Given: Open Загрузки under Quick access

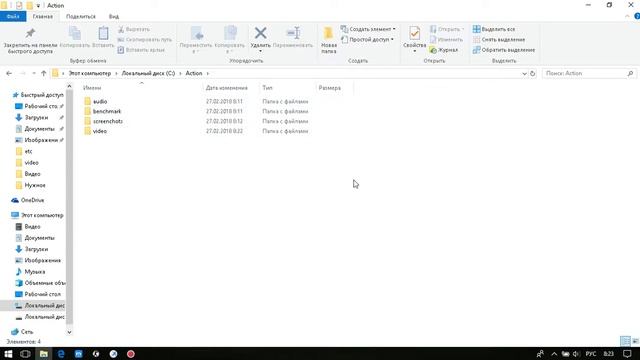Looking at the screenshot, I should [x=36, y=118].
